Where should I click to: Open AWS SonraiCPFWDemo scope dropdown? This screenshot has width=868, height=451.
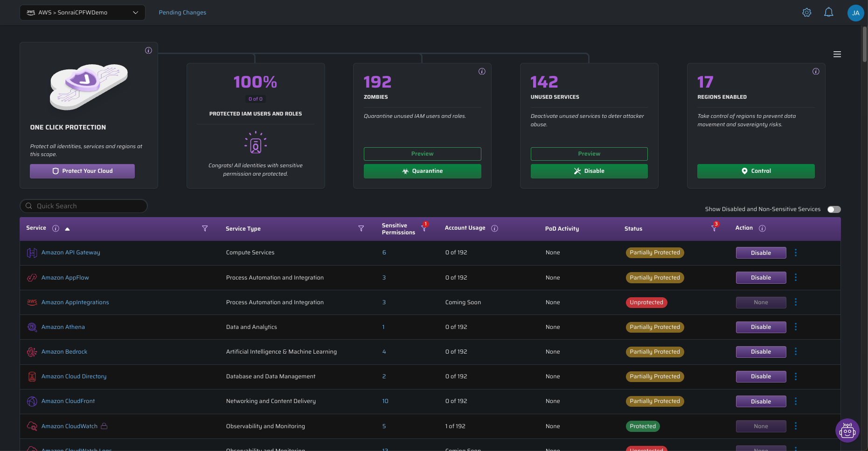click(x=83, y=13)
